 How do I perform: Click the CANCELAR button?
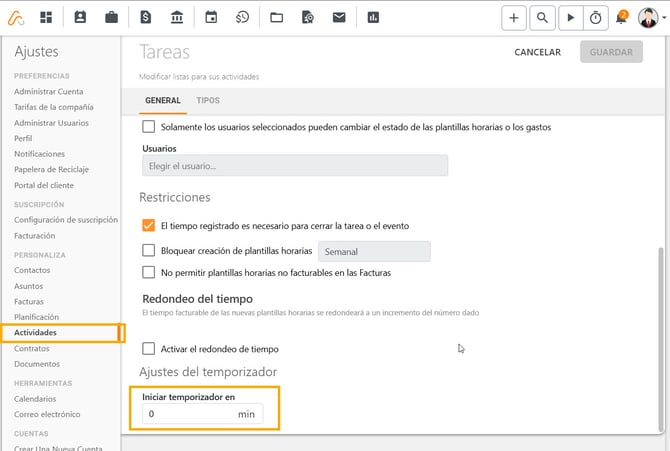tap(538, 52)
